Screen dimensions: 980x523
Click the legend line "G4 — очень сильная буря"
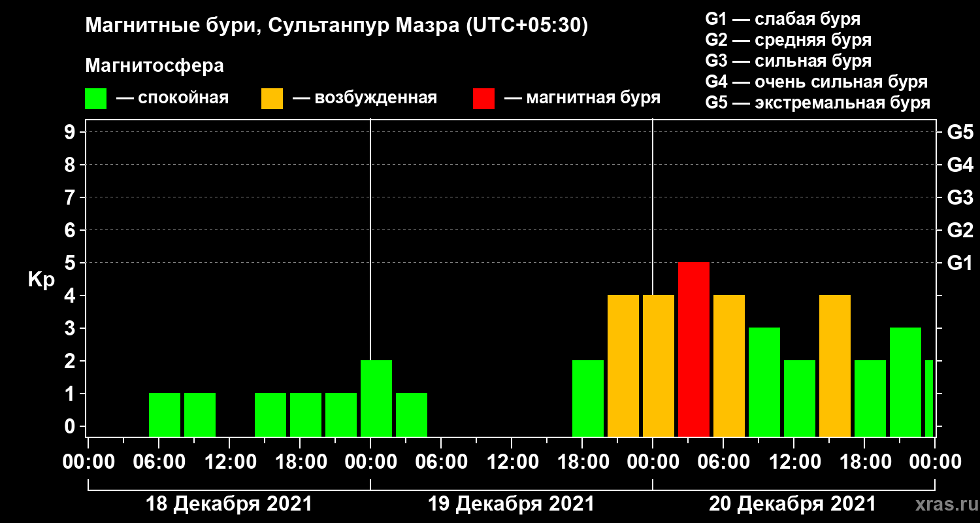[817, 82]
